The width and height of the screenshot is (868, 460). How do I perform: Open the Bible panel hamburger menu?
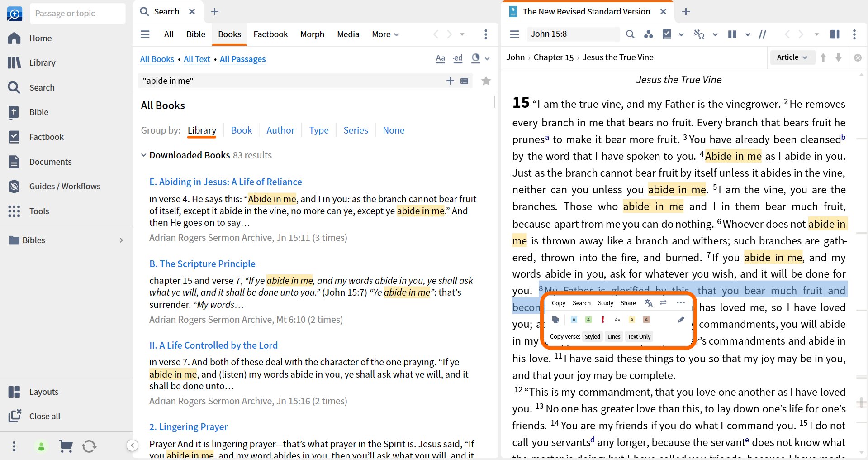click(514, 34)
